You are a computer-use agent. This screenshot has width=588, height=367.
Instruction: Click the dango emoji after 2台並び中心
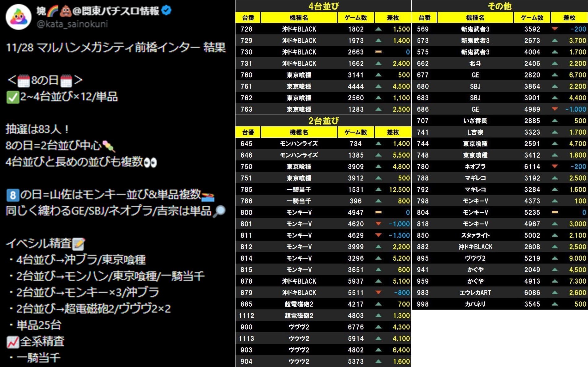pos(109,146)
